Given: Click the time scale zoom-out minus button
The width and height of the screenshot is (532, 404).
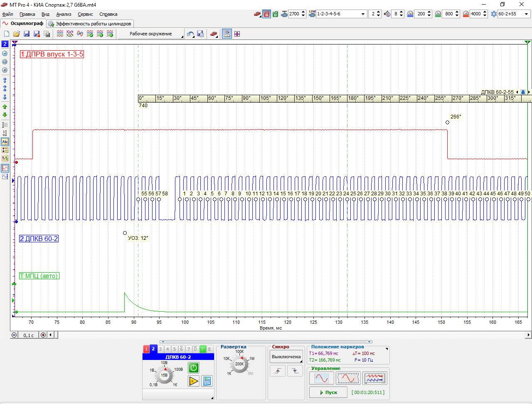Looking at the screenshot, I should pyautogui.click(x=14, y=335).
